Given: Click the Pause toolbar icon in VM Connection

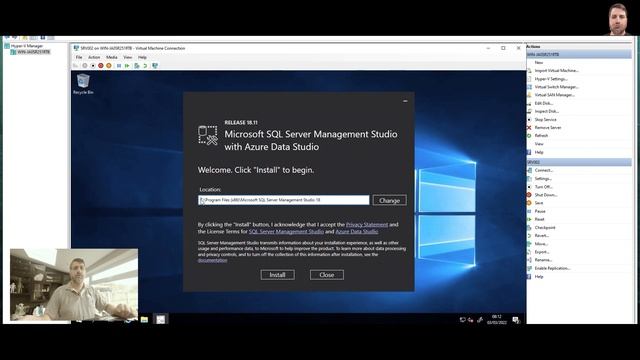Looking at the screenshot, I should (119, 65).
